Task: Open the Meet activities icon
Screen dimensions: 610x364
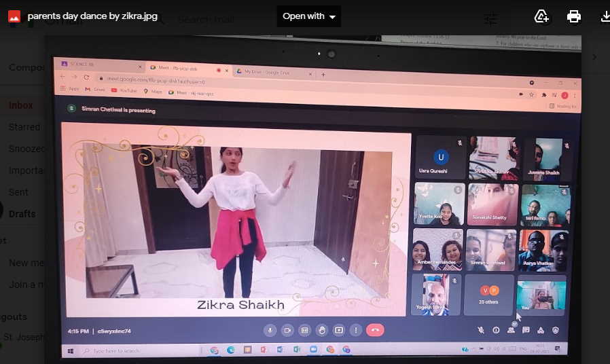Action: coord(541,330)
